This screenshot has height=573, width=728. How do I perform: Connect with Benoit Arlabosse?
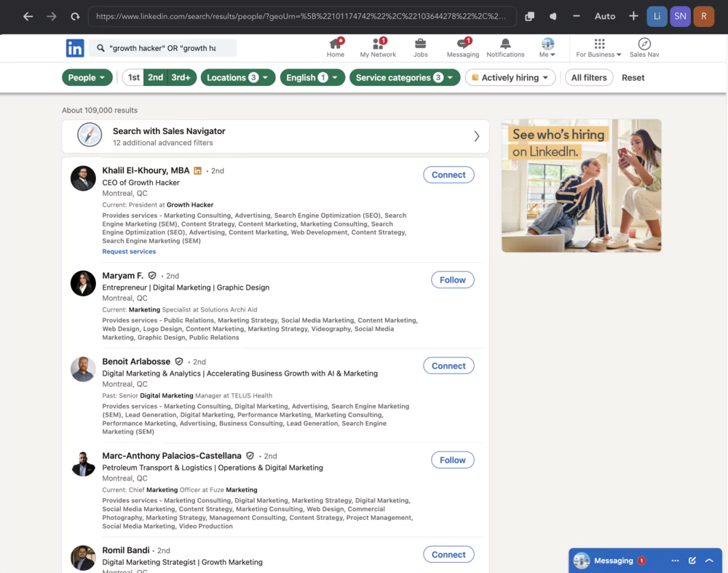coord(448,366)
